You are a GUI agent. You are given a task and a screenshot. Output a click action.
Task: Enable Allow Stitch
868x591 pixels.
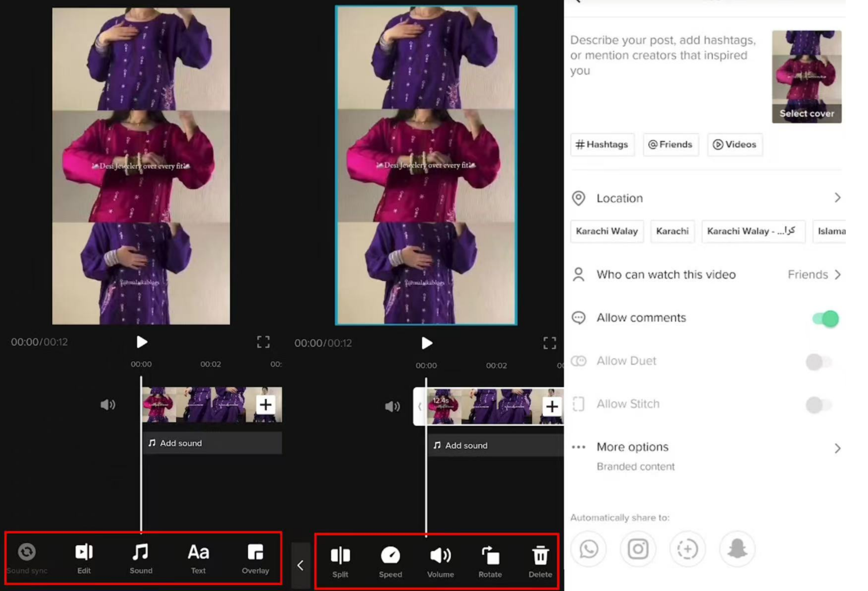click(x=819, y=404)
